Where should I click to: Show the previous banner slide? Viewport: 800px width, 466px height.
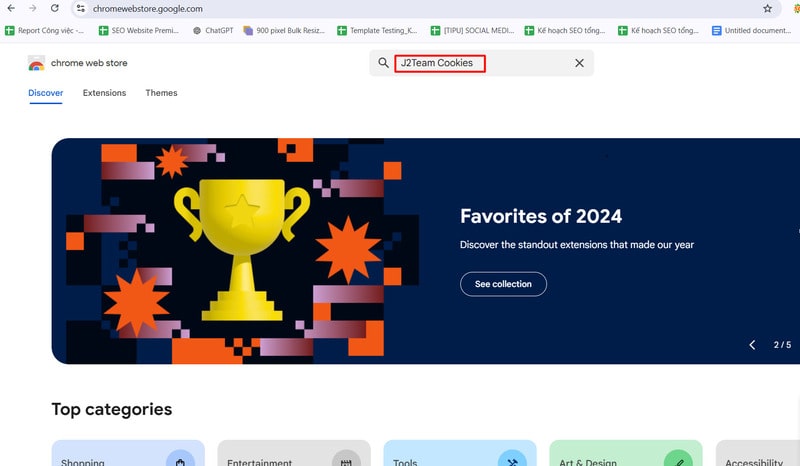point(752,345)
